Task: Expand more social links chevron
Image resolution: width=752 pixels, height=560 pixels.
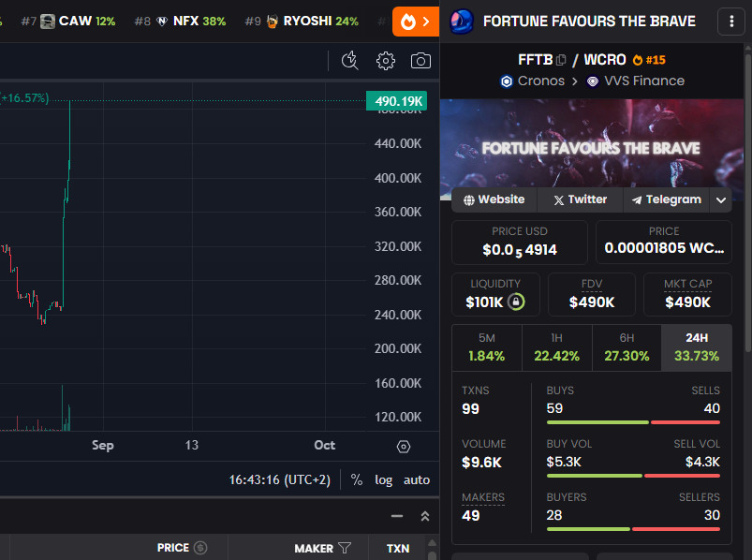Action: click(x=721, y=199)
